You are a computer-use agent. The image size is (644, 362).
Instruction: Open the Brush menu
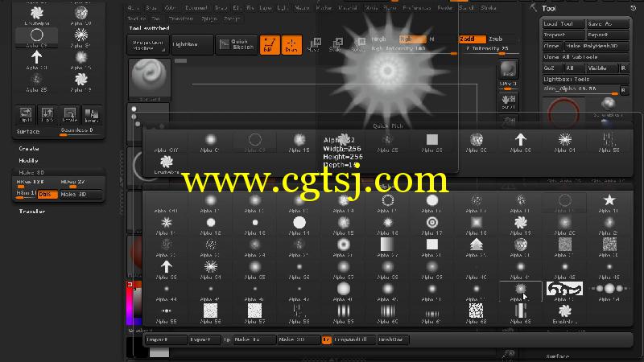151,8
